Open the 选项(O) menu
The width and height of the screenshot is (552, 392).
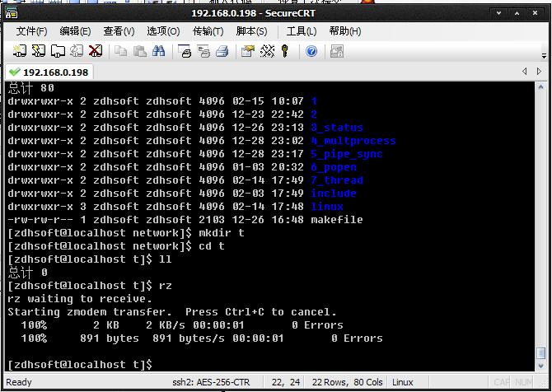[x=163, y=31]
